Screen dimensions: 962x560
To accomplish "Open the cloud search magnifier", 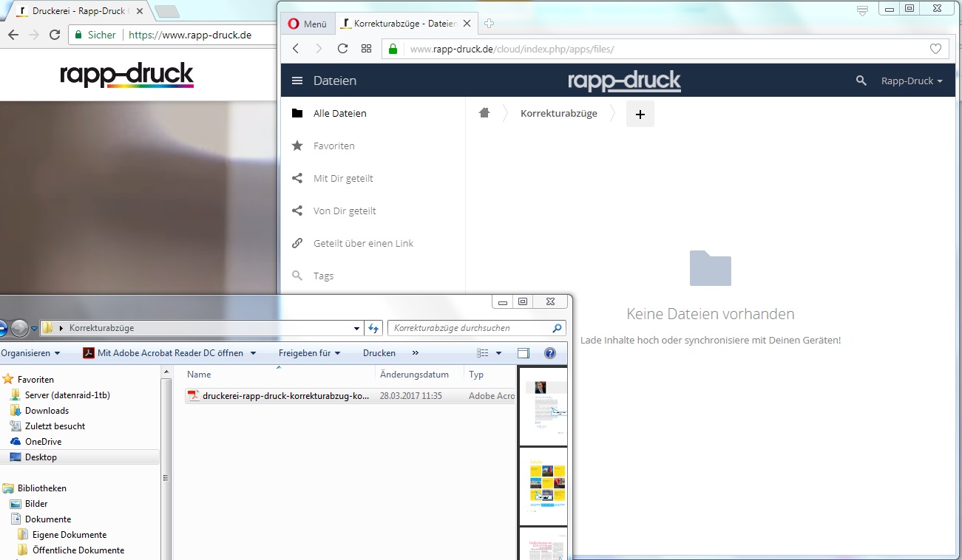I will click(x=861, y=81).
